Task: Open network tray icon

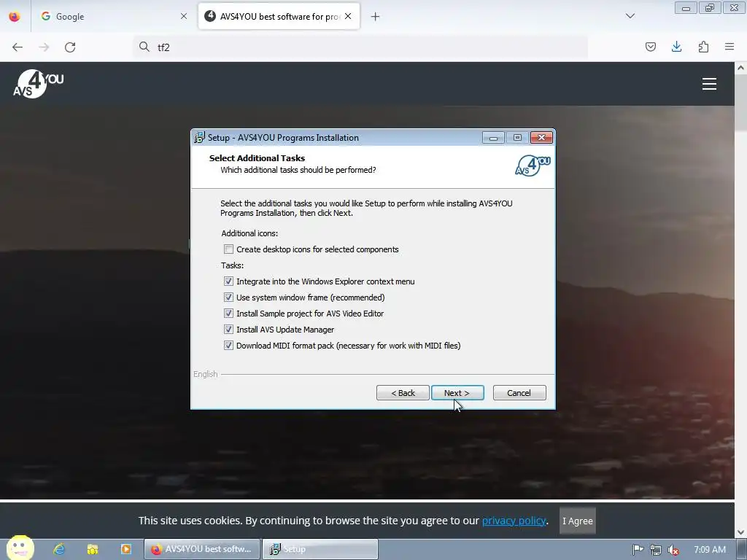Action: 656,550
